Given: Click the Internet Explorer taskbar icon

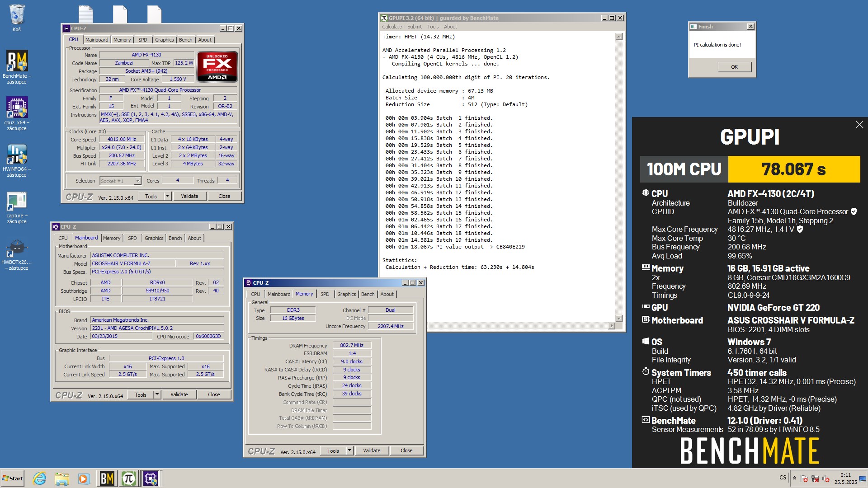Looking at the screenshot, I should (x=40, y=479).
